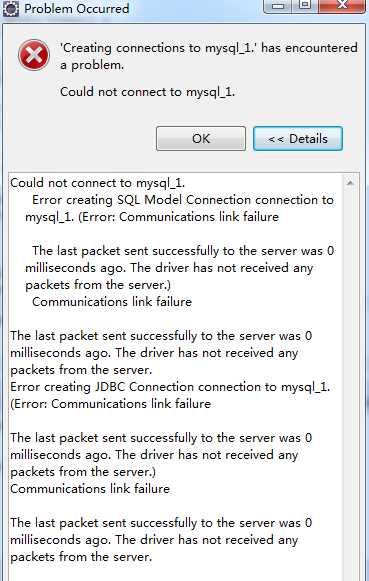369x581 pixels.
Task: Open the window menu via title bar gear icon
Action: 10,8
